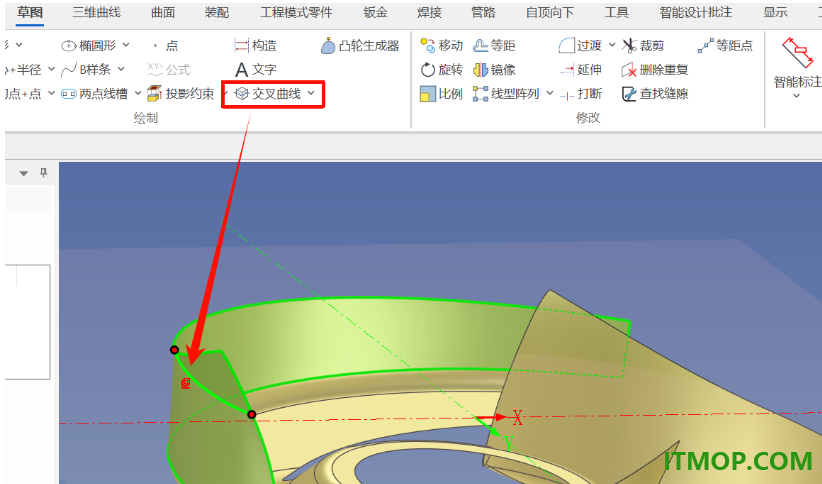Open the side panel options dropdown triangle
This screenshot has width=822, height=484.
[x=24, y=174]
